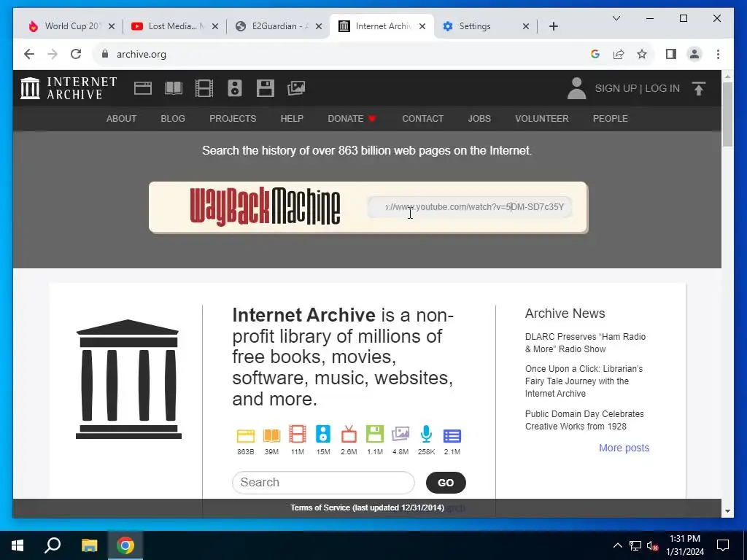The height and width of the screenshot is (560, 747).
Task: Select the red video 11M icon
Action: [298, 435]
